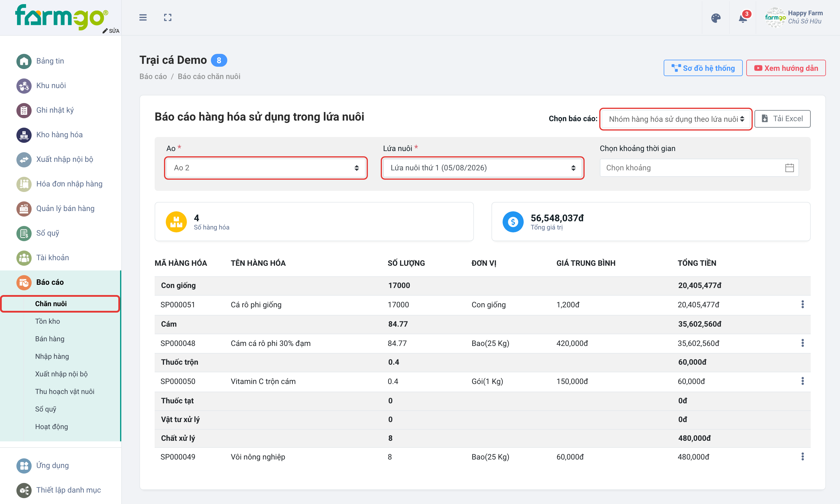The height and width of the screenshot is (504, 840).
Task: Select Chăn nuôi report submenu
Action: coord(61,304)
